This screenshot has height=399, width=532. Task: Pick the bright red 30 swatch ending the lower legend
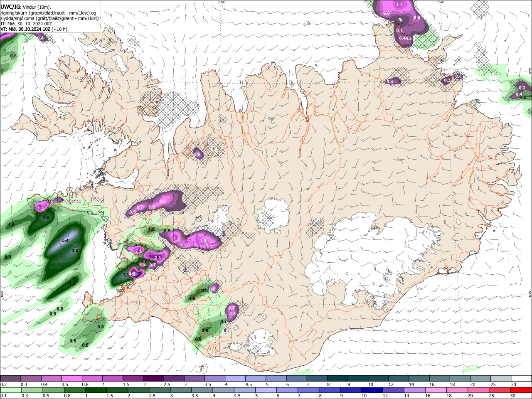coord(521,390)
